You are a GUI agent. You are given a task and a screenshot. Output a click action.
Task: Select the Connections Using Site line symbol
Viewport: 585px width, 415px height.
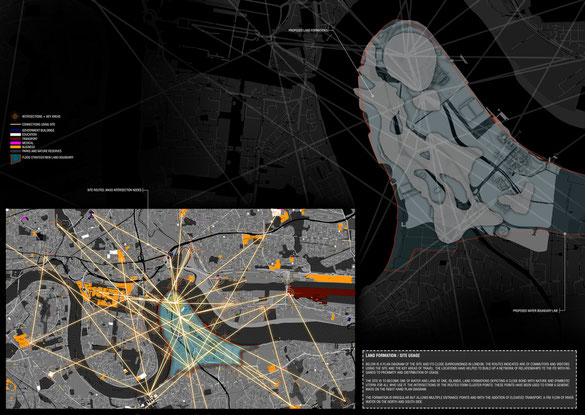click(x=15, y=125)
